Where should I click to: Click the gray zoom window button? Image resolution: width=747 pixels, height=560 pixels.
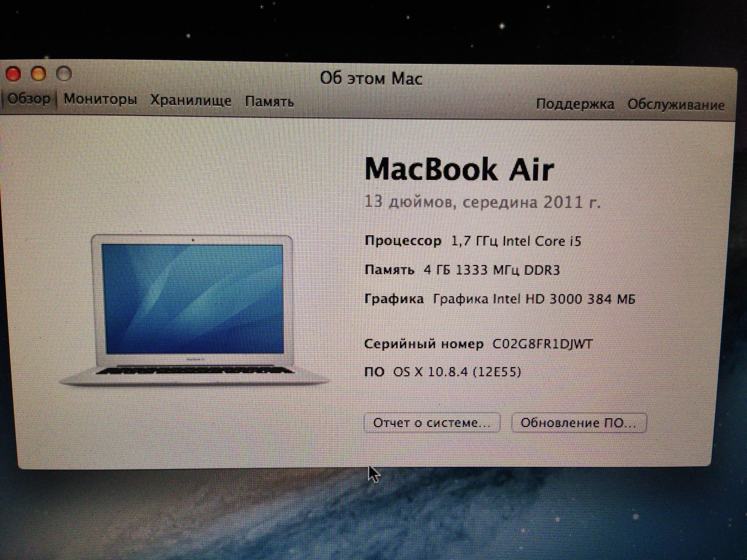[64, 74]
